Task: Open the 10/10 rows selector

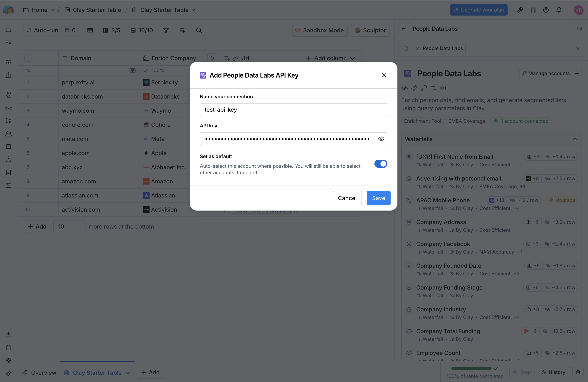Action: click(142, 30)
